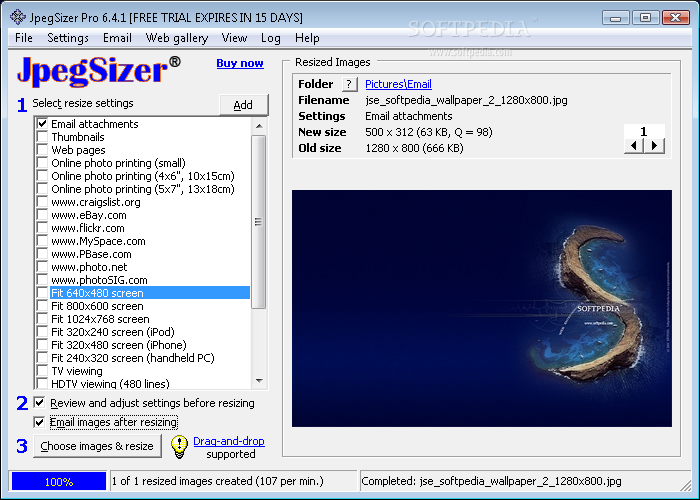The height and width of the screenshot is (500, 700).
Task: Check www.photoSIG.com option
Action: click(42, 279)
